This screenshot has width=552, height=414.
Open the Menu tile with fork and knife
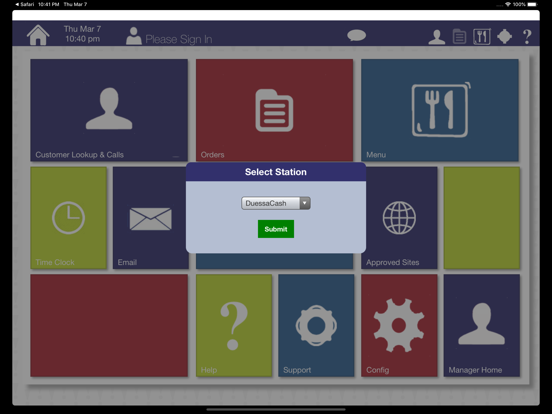[x=440, y=110]
